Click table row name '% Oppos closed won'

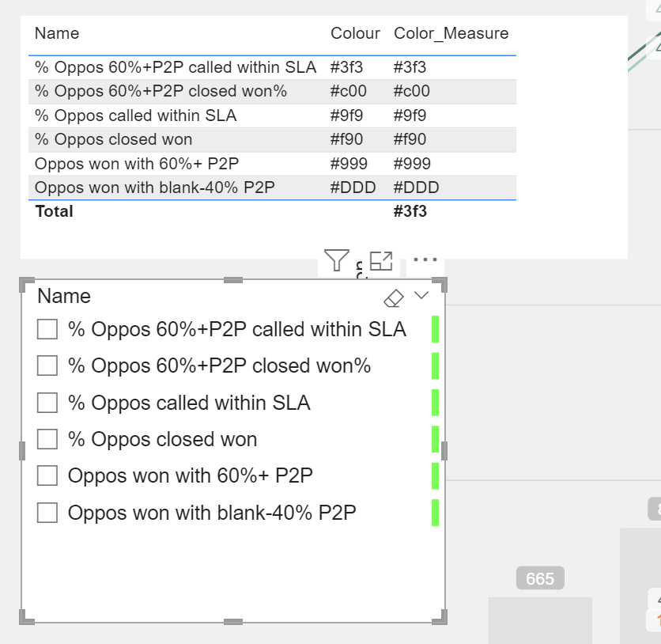point(113,139)
